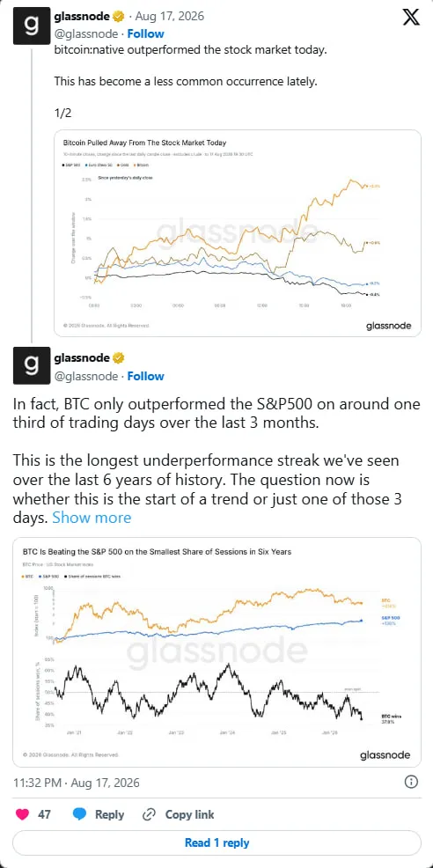433x868 pixels.
Task: Open the tweet info circle icon
Action: (x=411, y=783)
